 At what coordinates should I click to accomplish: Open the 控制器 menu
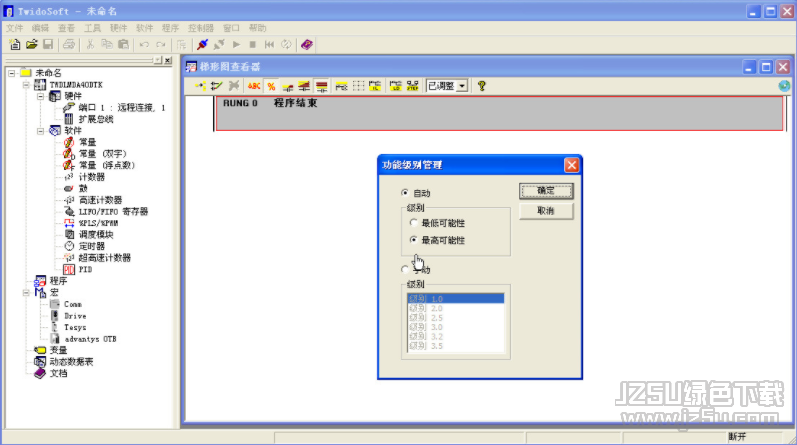(201, 28)
